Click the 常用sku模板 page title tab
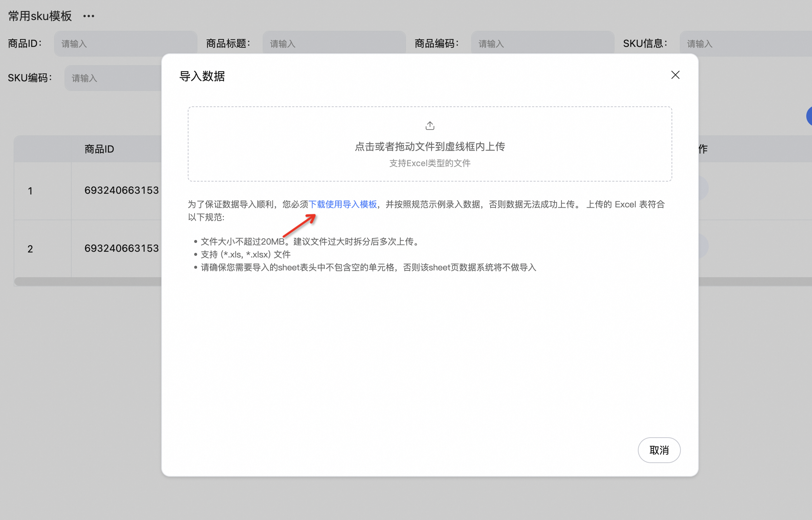This screenshot has height=520, width=812. click(x=40, y=16)
